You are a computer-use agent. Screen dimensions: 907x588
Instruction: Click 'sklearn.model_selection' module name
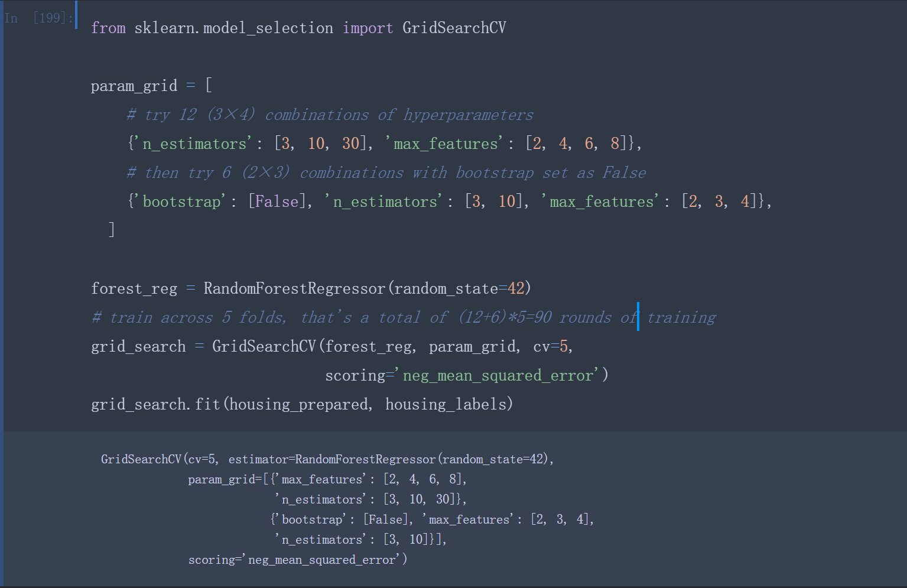(233, 28)
